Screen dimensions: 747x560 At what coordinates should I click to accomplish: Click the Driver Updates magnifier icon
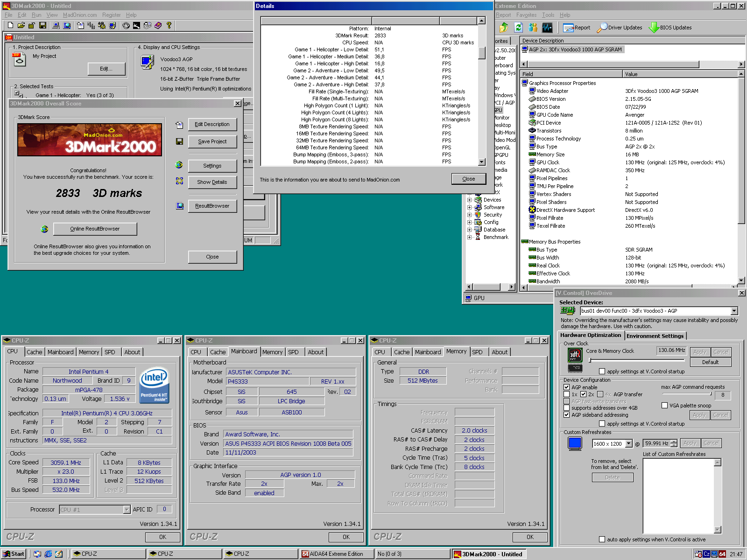(602, 28)
